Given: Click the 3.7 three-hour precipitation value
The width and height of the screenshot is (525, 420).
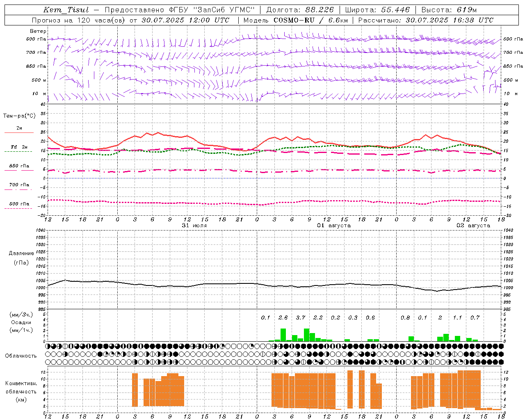Looking at the screenshot, I should pos(301,317).
